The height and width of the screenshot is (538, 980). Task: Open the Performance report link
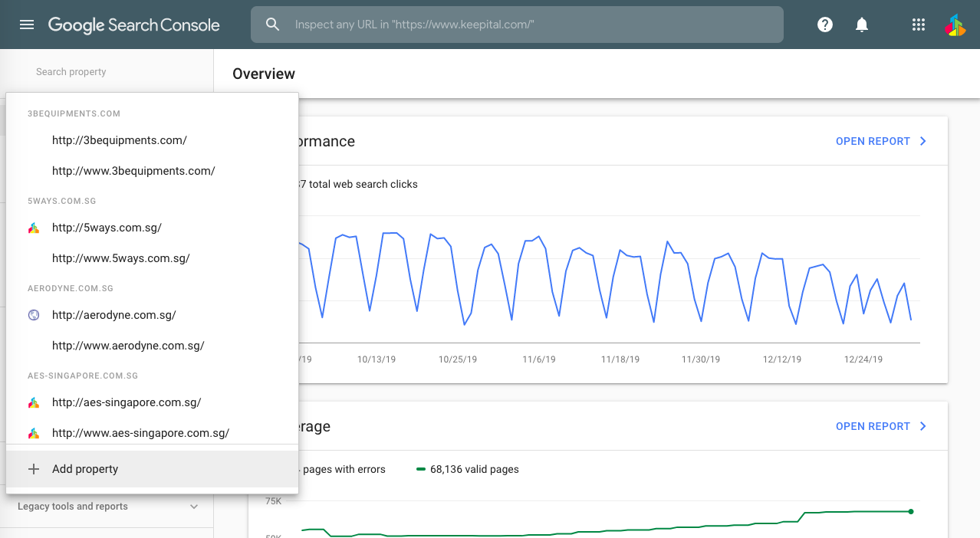coord(873,141)
